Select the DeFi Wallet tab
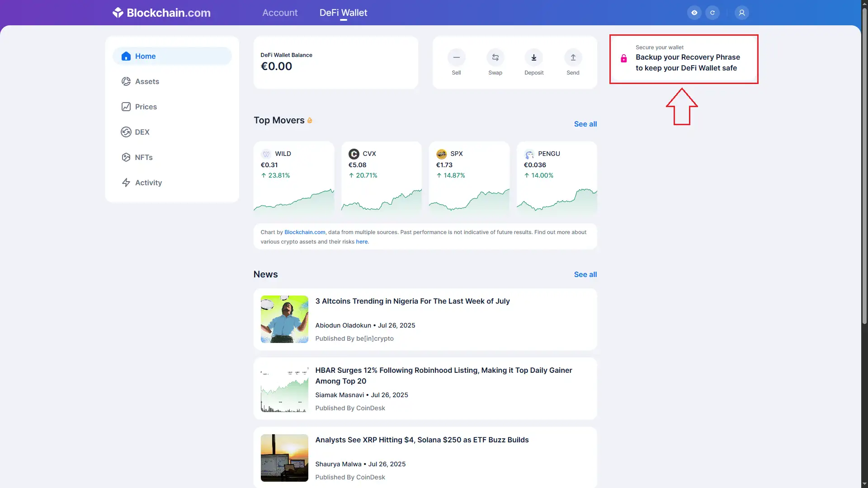 point(343,13)
